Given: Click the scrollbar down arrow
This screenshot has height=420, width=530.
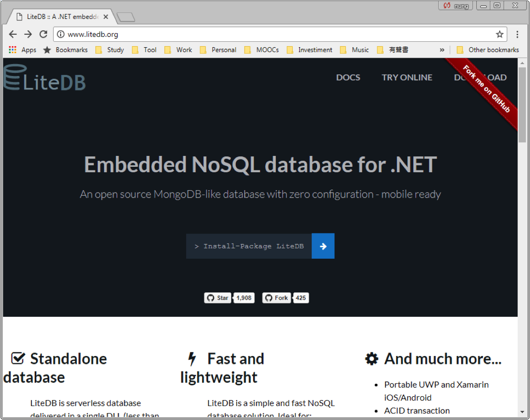Looking at the screenshot, I should 522,412.
